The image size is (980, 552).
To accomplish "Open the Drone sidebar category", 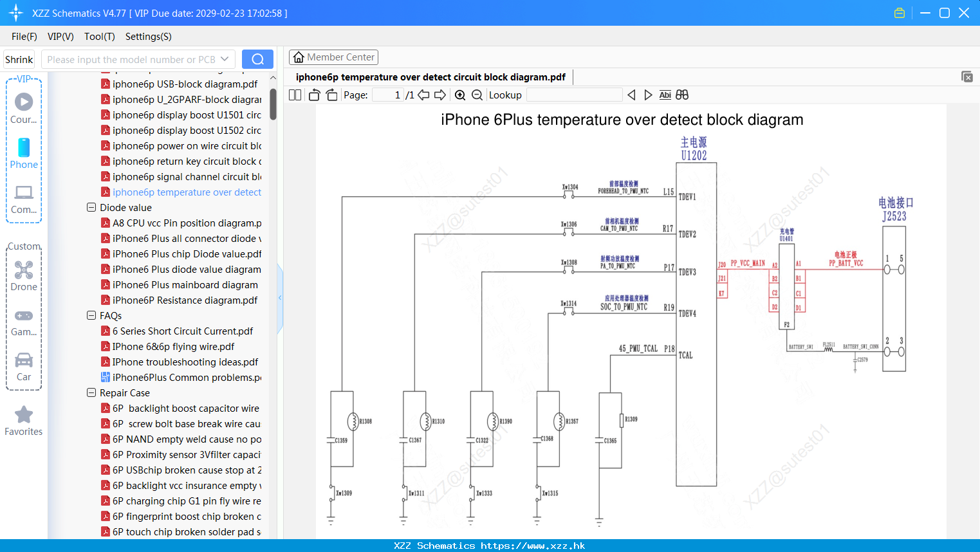I will coord(24,275).
